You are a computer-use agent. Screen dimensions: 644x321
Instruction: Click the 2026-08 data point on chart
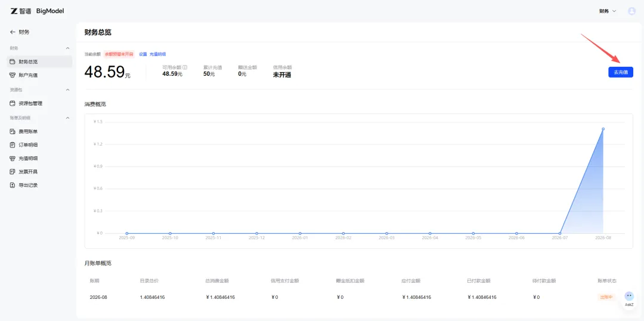[603, 129]
